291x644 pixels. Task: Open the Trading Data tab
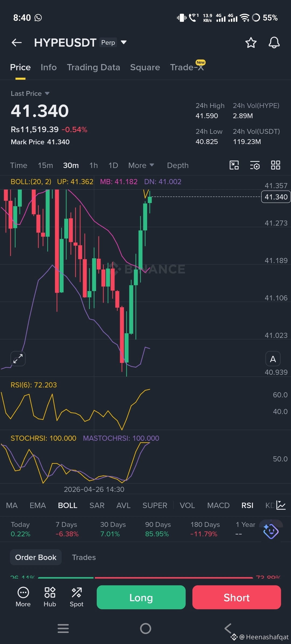pyautogui.click(x=93, y=67)
